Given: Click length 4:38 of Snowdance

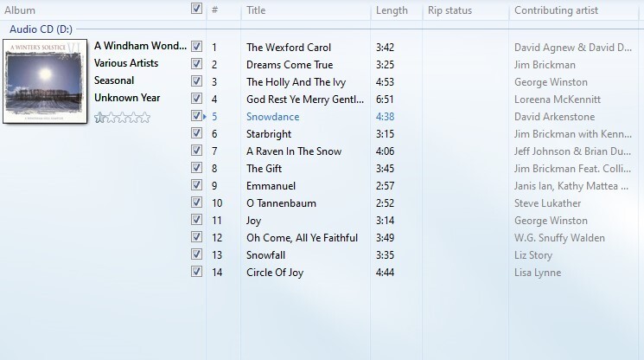Looking at the screenshot, I should tap(385, 117).
